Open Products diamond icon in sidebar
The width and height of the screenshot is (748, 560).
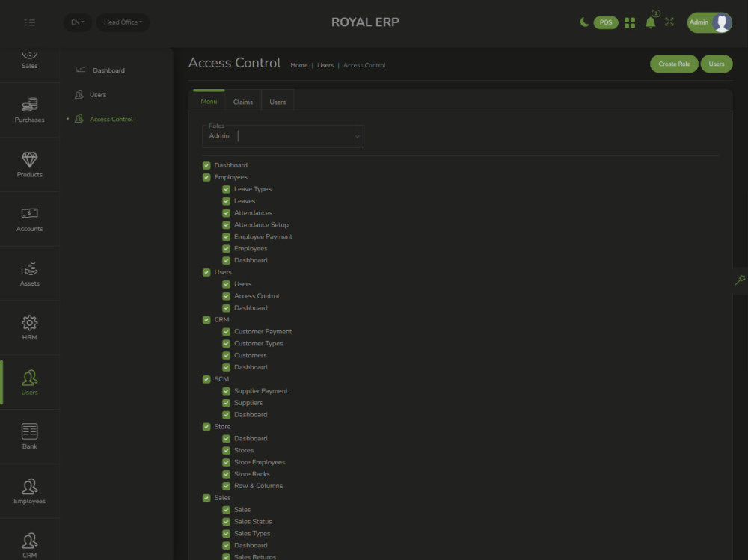point(30,160)
